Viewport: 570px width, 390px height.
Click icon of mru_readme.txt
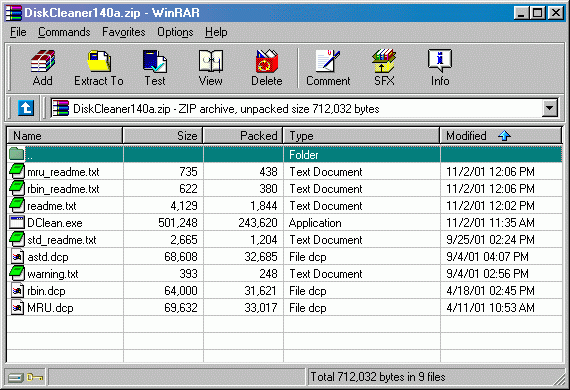pos(17,172)
